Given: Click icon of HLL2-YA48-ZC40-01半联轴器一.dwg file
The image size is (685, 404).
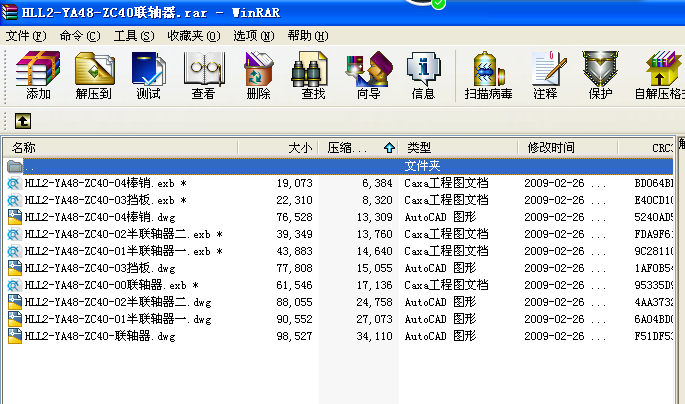Looking at the screenshot, I should [14, 319].
